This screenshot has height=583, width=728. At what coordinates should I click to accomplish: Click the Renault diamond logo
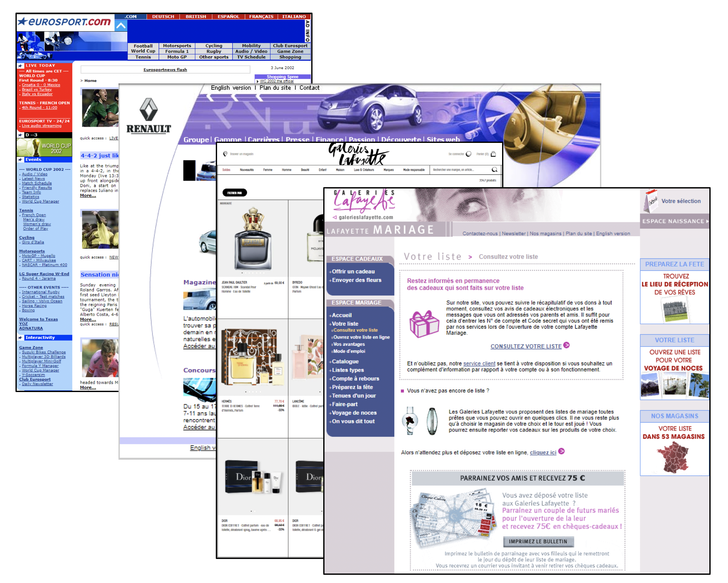pyautogui.click(x=149, y=109)
